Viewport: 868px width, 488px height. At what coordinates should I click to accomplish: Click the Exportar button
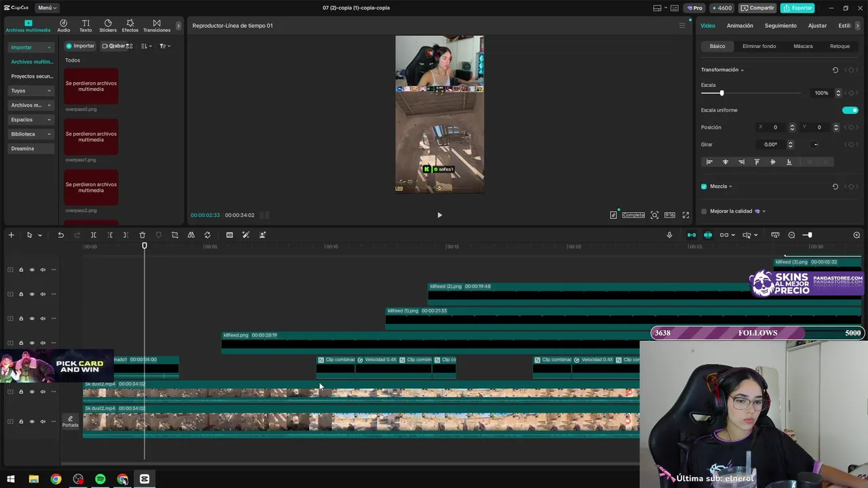[x=797, y=7]
